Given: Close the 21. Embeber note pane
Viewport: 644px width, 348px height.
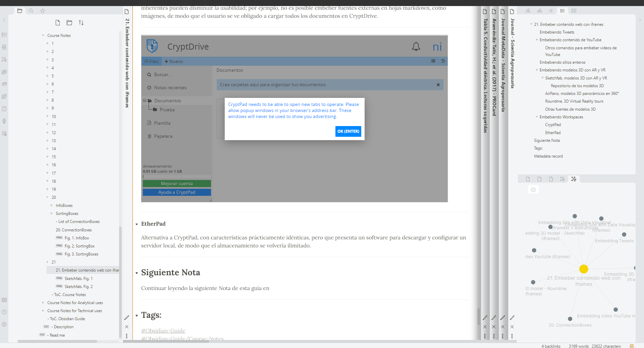Looking at the screenshot, I should 127,327.
